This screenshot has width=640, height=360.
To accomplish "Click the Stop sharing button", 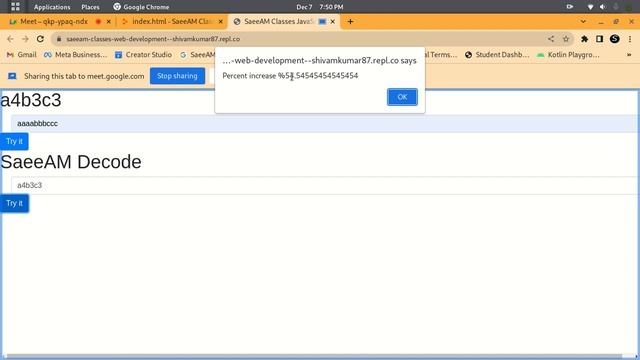I will [177, 76].
